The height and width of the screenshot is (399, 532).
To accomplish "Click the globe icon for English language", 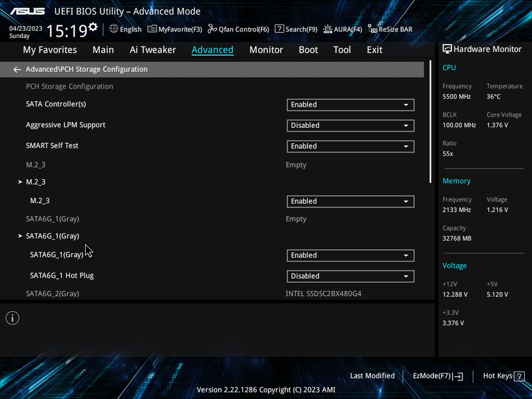I will [114, 29].
